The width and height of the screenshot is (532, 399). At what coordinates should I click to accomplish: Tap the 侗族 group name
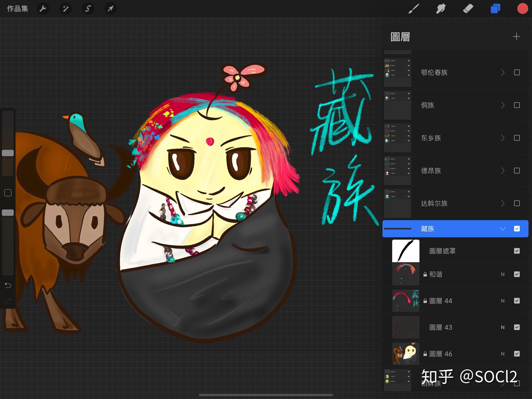tap(427, 105)
